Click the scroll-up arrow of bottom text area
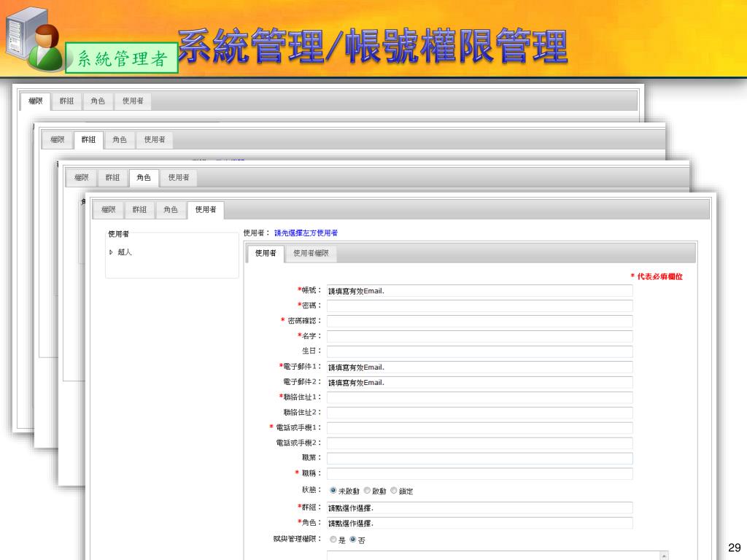The image size is (747, 560). pyautogui.click(x=664, y=556)
